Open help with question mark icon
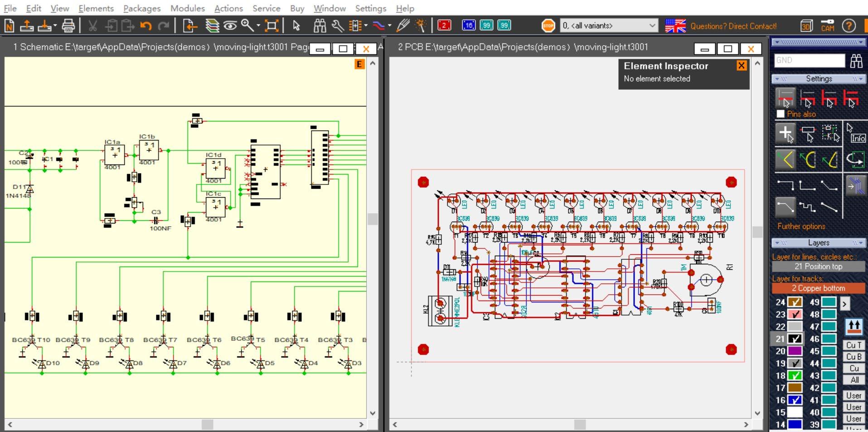This screenshot has height=432, width=868. pos(849,26)
